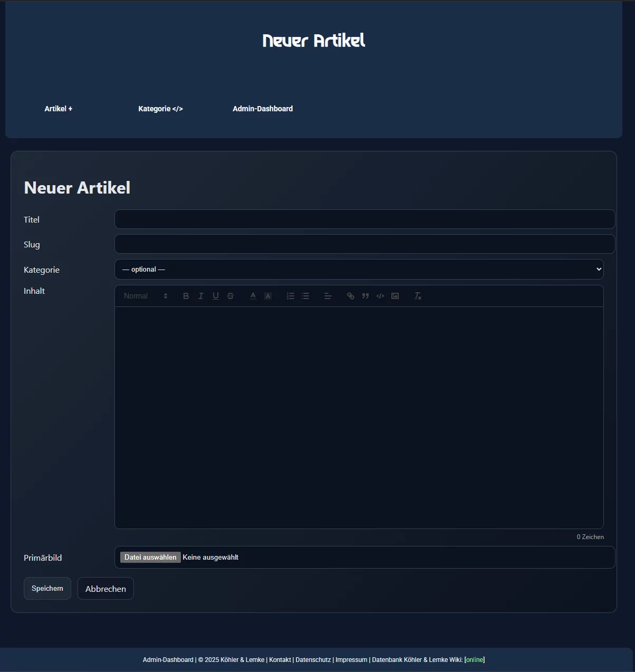Screen dimensions: 635x672
Task: Open the Artikel + menu item
Action: pos(59,109)
